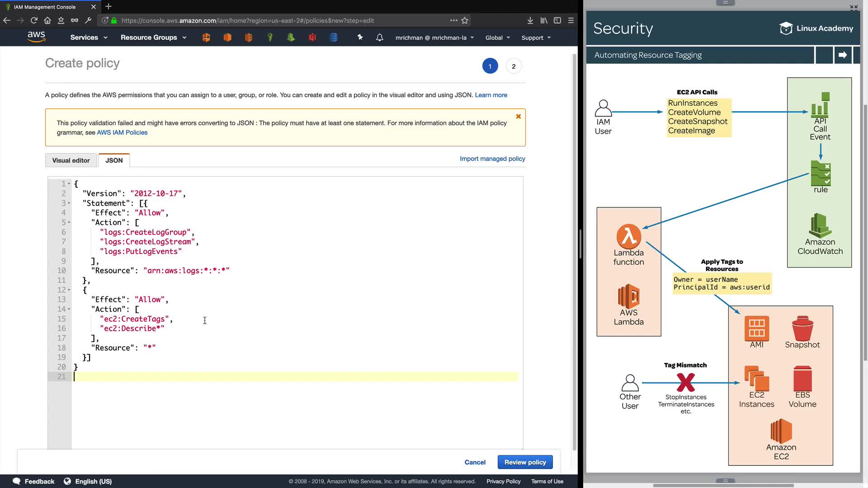Open the blue database shortcut icon

334,38
